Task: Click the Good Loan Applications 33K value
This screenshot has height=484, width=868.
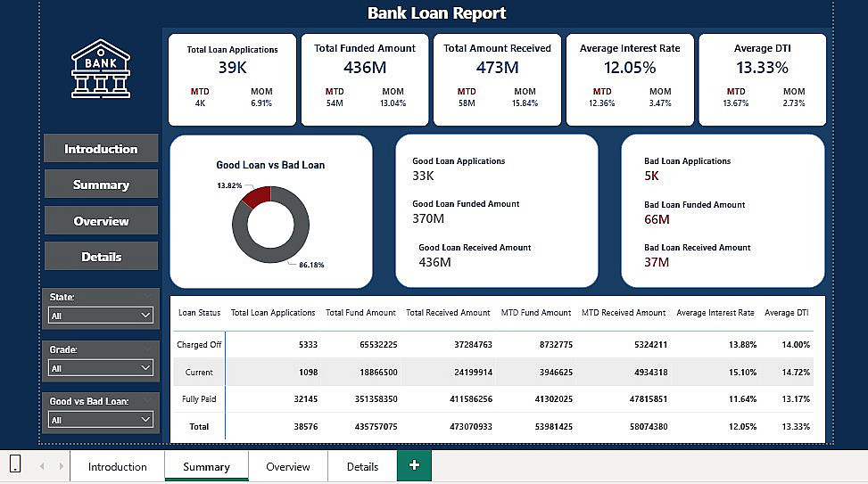Action: (x=423, y=176)
